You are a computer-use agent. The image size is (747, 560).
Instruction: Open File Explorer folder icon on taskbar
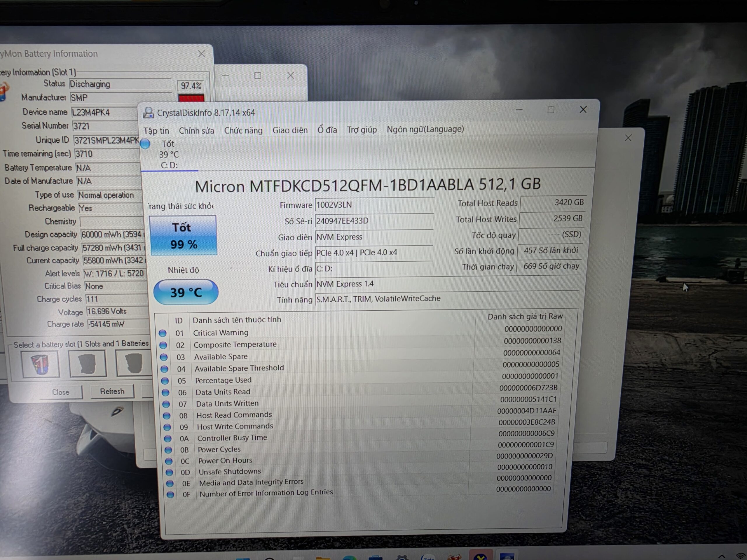pos(323,558)
